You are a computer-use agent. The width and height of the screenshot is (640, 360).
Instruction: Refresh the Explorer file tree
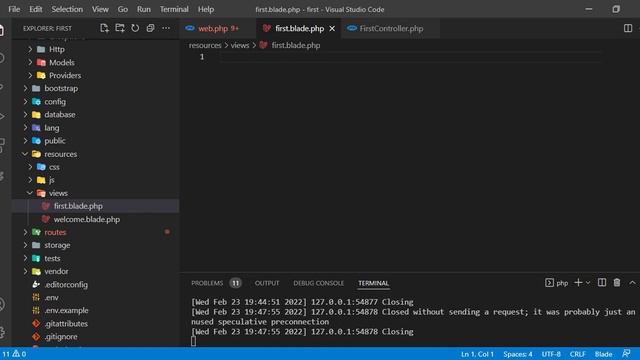(135, 28)
